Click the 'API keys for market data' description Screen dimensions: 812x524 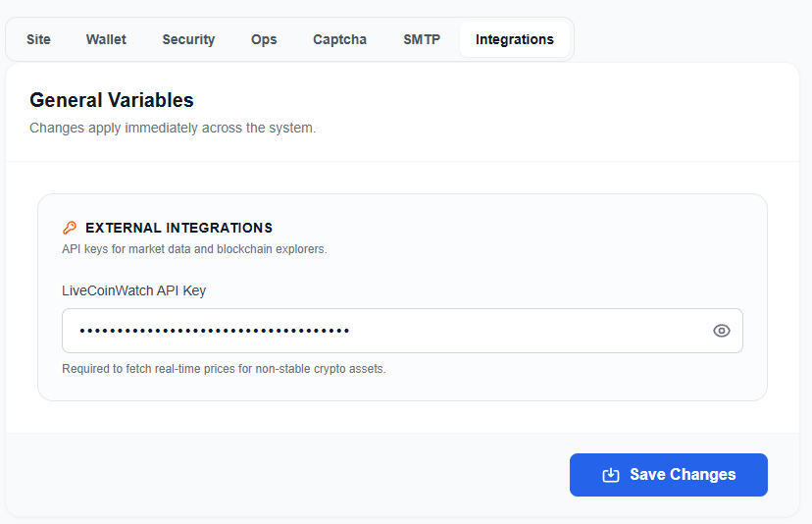click(x=194, y=249)
